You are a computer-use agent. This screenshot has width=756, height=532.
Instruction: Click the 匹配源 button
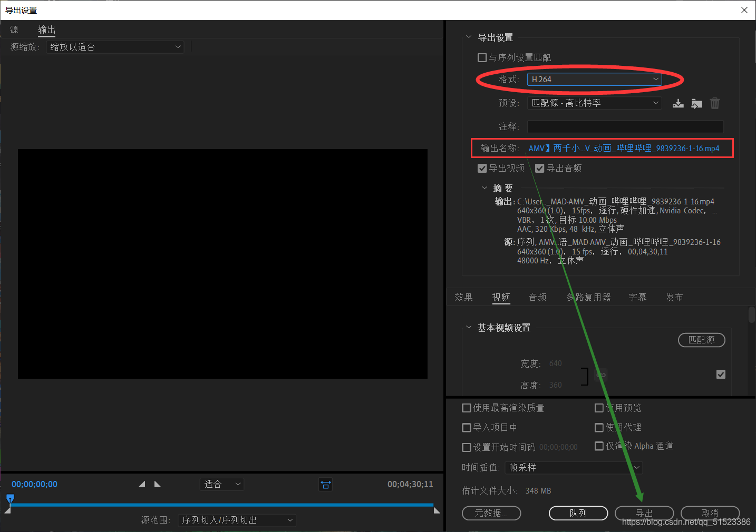pyautogui.click(x=702, y=340)
